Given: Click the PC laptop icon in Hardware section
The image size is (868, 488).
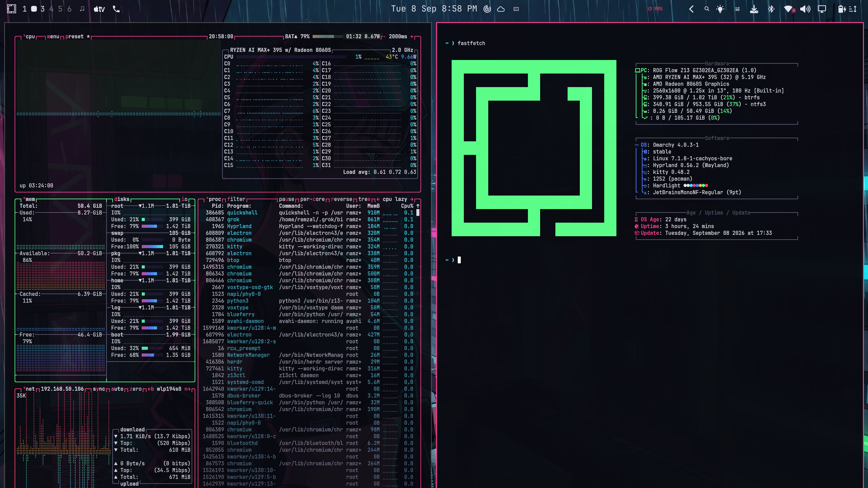Looking at the screenshot, I should point(637,70).
